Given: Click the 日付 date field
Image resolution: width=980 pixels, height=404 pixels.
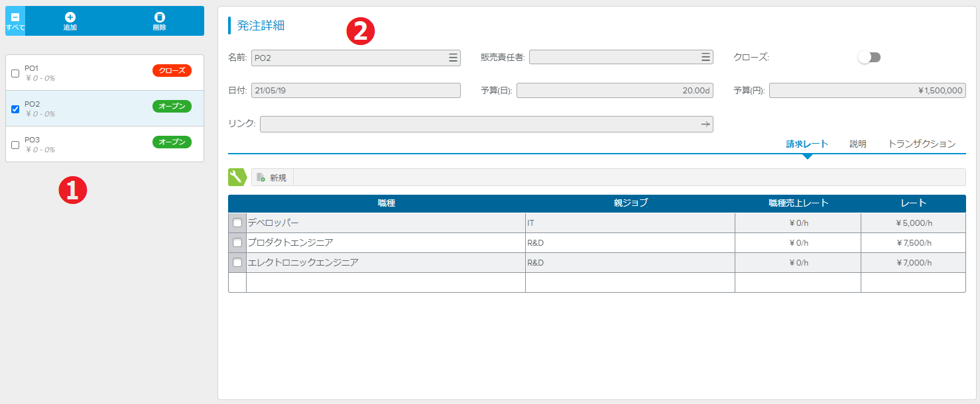Looking at the screenshot, I should coord(355,91).
